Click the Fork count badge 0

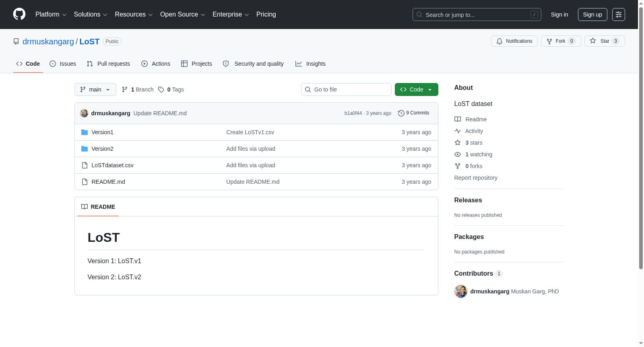pos(572,41)
